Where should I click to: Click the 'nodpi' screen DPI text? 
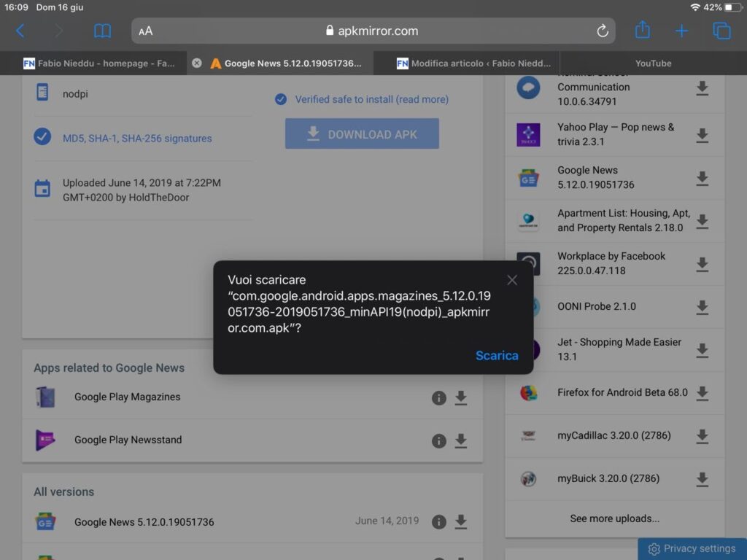[x=75, y=94]
